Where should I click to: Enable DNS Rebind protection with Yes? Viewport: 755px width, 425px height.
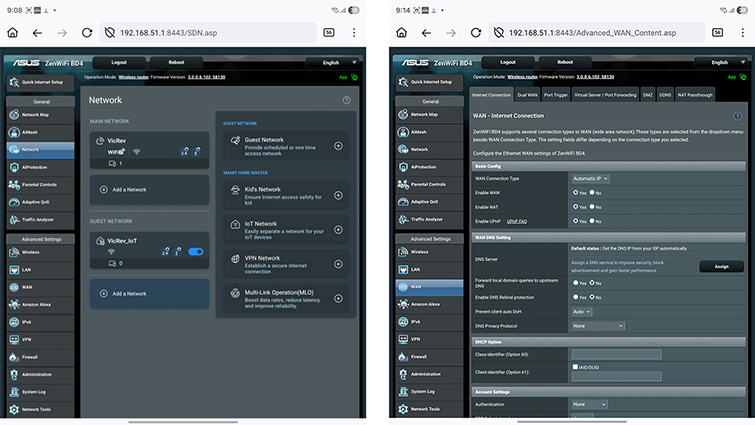pyautogui.click(x=575, y=297)
